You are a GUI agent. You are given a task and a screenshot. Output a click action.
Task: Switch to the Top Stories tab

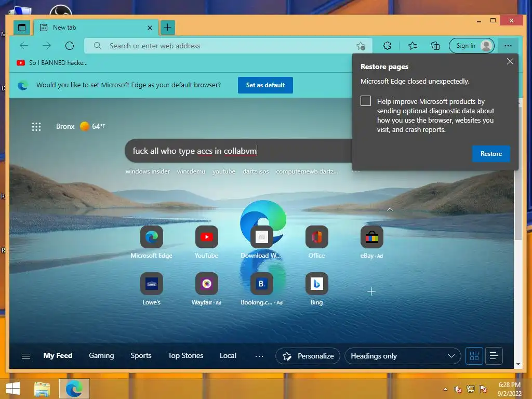tap(185, 355)
